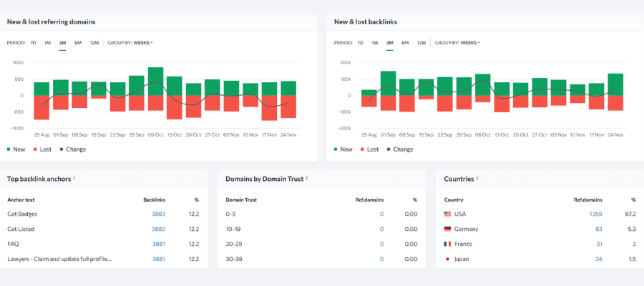644x286 pixels.
Task: Open the 3883 backlinks for Get Badges
Action: [158, 214]
